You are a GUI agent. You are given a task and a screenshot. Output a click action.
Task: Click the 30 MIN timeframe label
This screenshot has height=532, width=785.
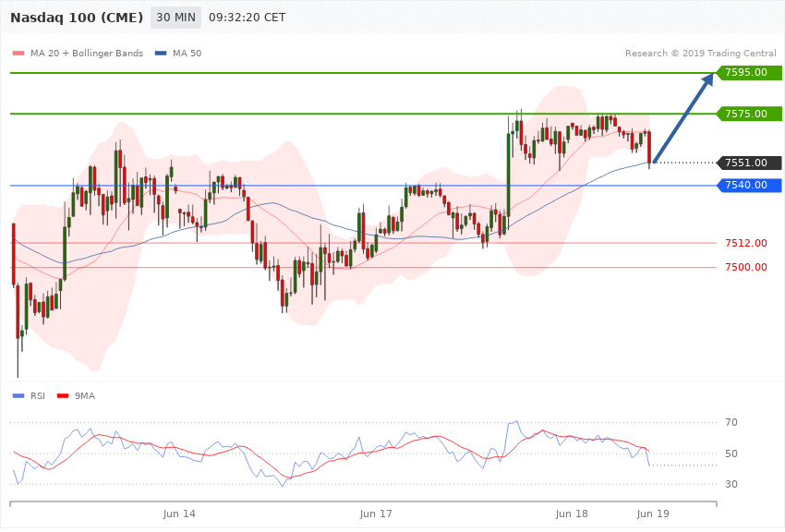coord(175,18)
